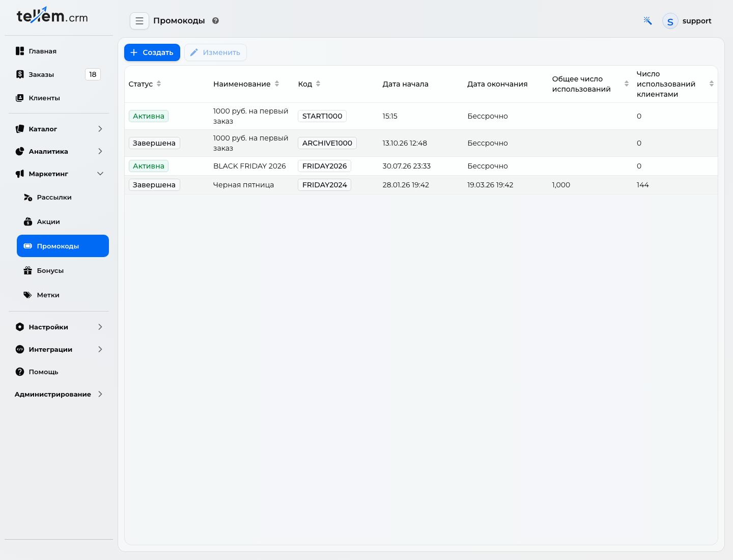Click the Метки tags icon

[28, 295]
